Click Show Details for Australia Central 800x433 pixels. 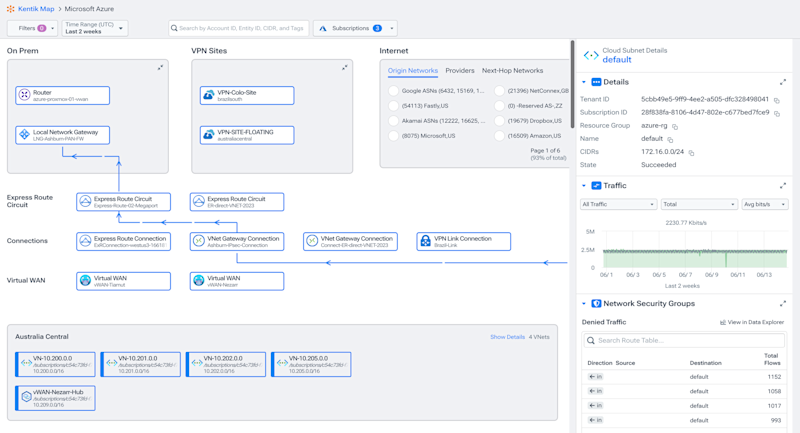pyautogui.click(x=507, y=337)
